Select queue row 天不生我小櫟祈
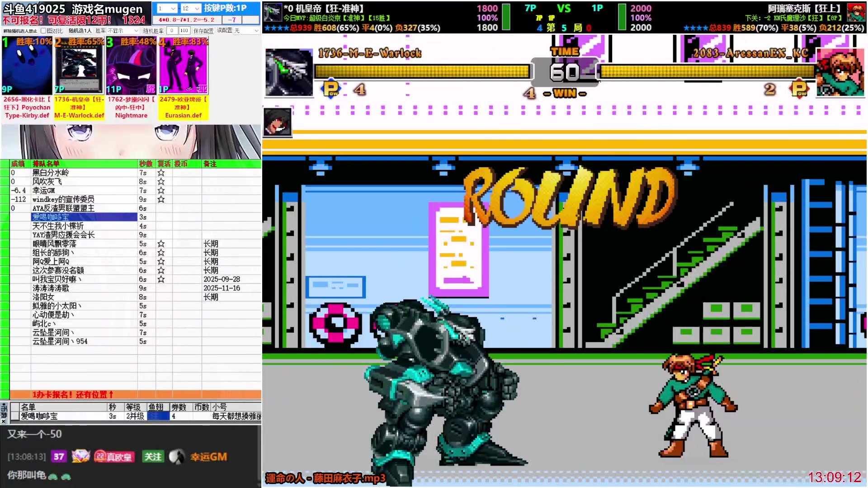Image resolution: width=868 pixels, height=488 pixels. click(84, 226)
